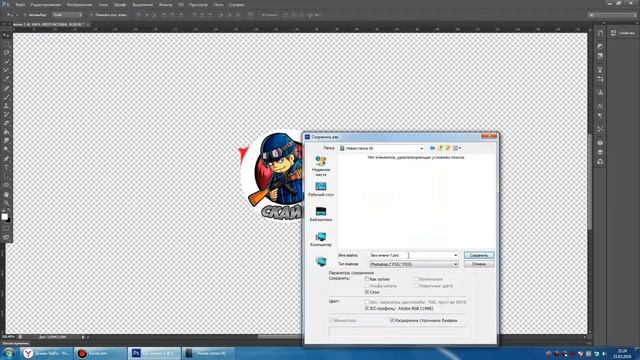
Task: Click the volume icon in system tray
Action: [604, 354]
